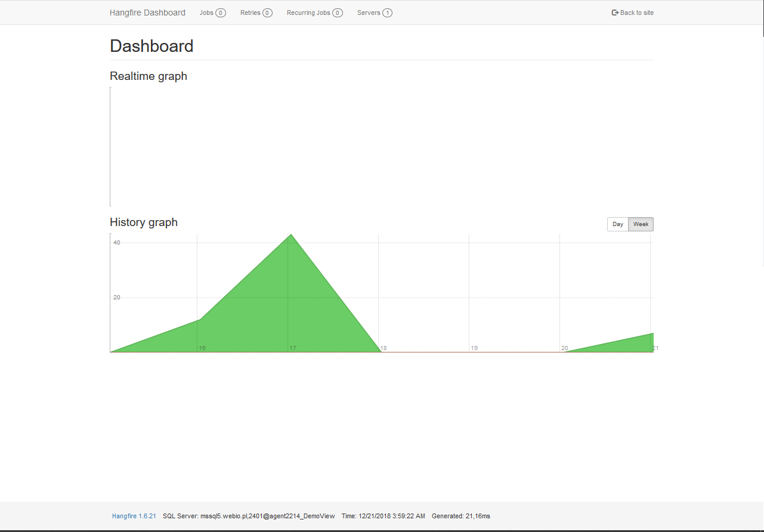Switch history graph to Day view
Image resolution: width=764 pixels, height=532 pixels.
click(618, 224)
